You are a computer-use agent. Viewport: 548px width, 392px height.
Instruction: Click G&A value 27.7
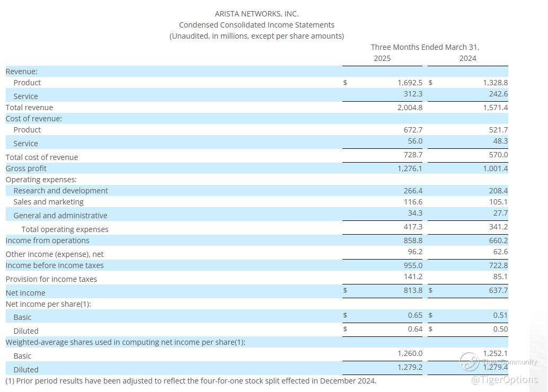point(500,213)
